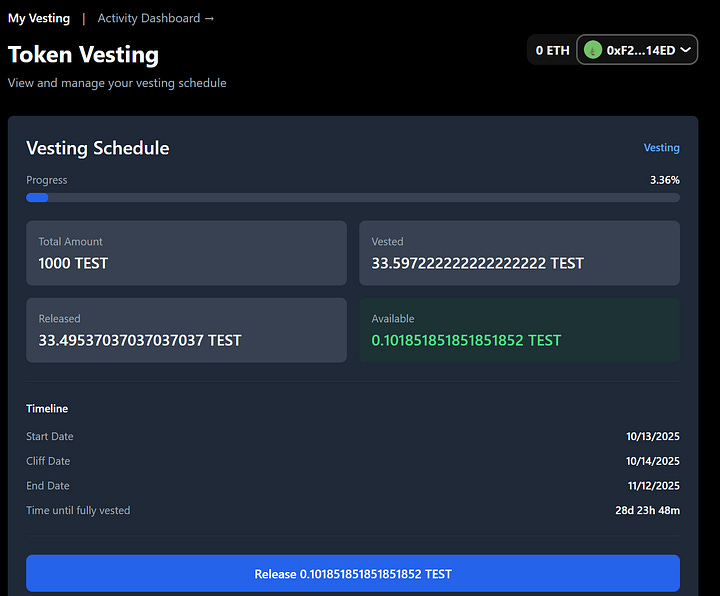Viewport: 720px width, 596px height.
Task: Click the green 0.101851851851851852 TEST value
Action: pos(466,340)
